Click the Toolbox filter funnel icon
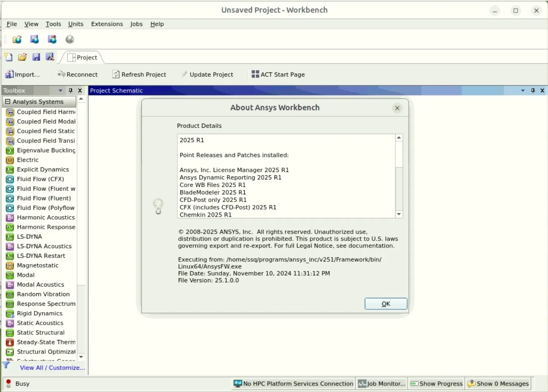The height and width of the screenshot is (392, 548). tap(6, 365)
